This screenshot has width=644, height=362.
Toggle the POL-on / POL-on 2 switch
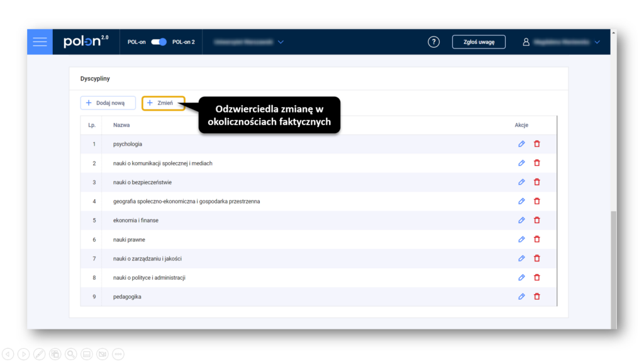tap(158, 42)
